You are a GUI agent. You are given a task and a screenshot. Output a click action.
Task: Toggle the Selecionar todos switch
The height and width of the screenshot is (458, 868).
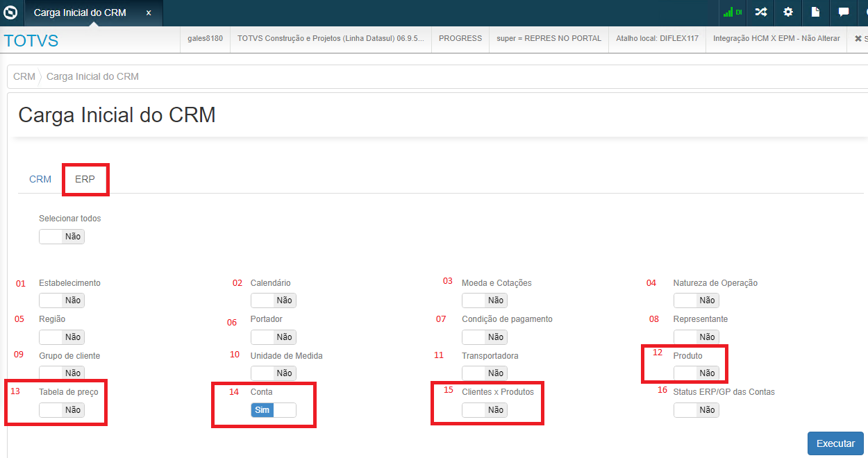62,237
